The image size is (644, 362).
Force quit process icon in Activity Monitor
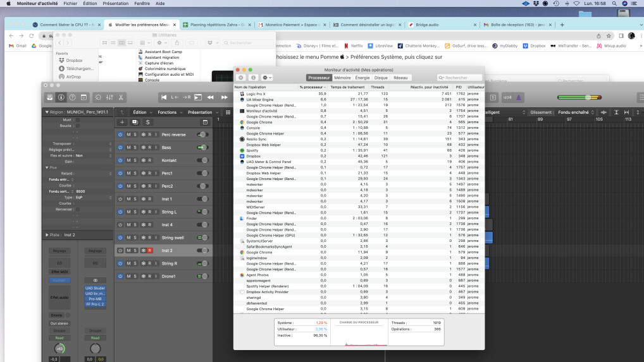click(241, 78)
